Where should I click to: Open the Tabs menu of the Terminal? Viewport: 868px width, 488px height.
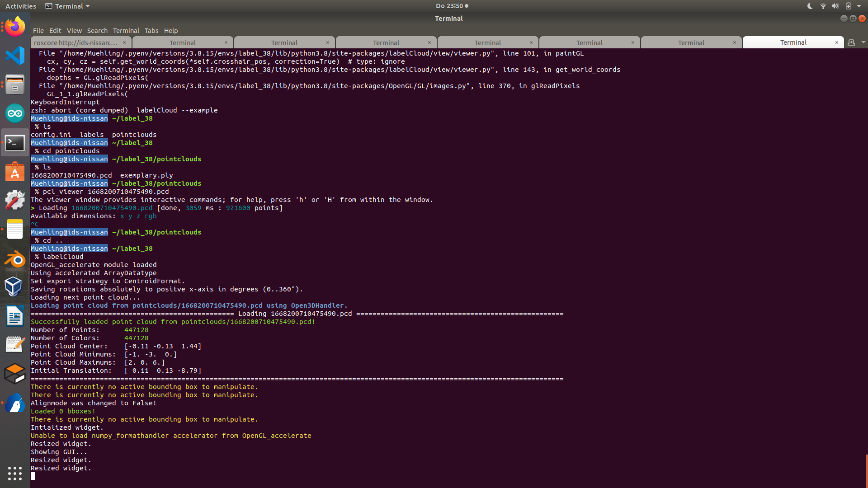(151, 30)
